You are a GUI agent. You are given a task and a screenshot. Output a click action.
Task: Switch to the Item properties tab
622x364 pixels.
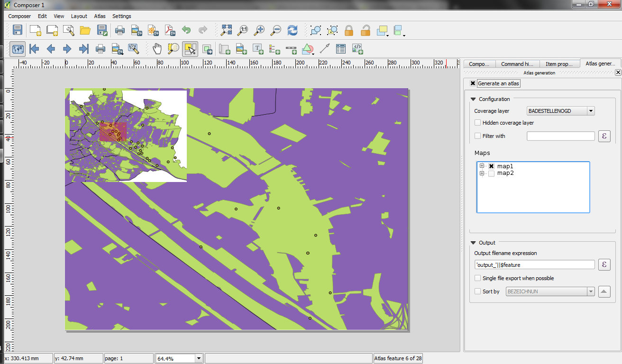pos(559,64)
